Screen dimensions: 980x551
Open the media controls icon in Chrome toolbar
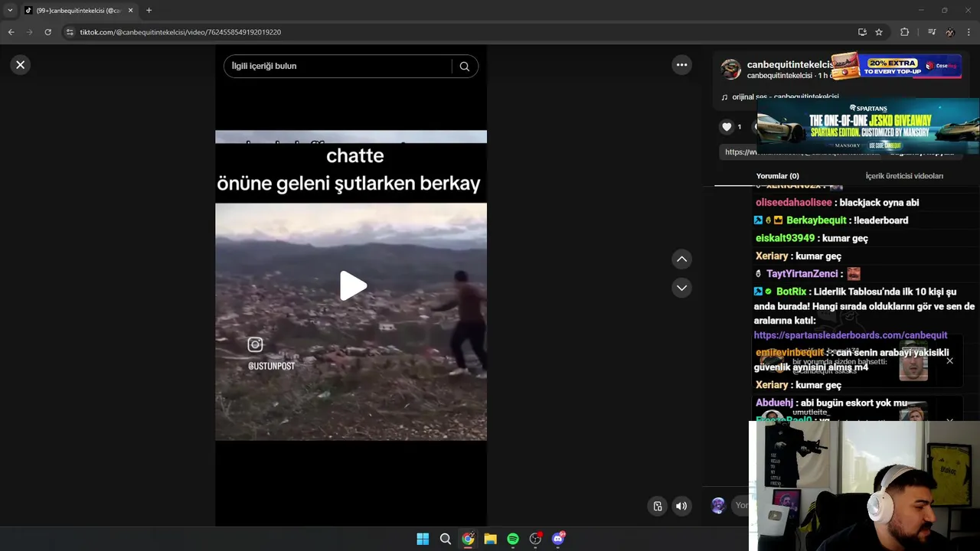pos(932,32)
